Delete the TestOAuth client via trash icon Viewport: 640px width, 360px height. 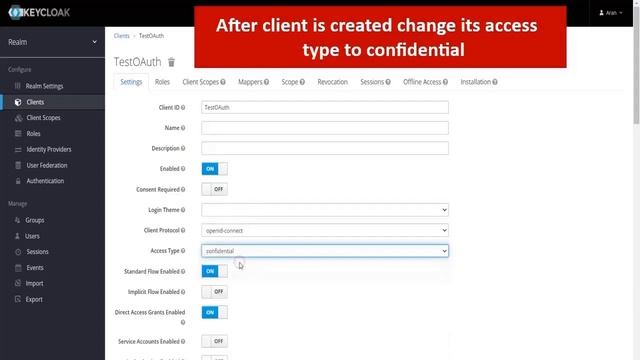pyautogui.click(x=171, y=62)
